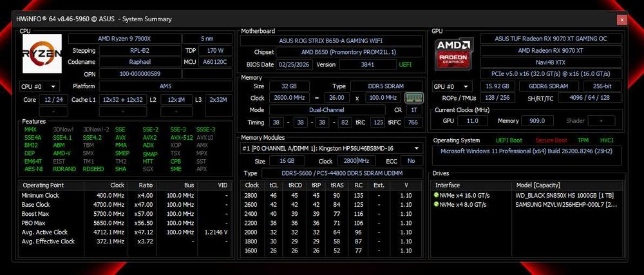Click DDR5-5600 / PC5-44800 type field
The width and height of the screenshot is (644, 275).
pos(342,173)
